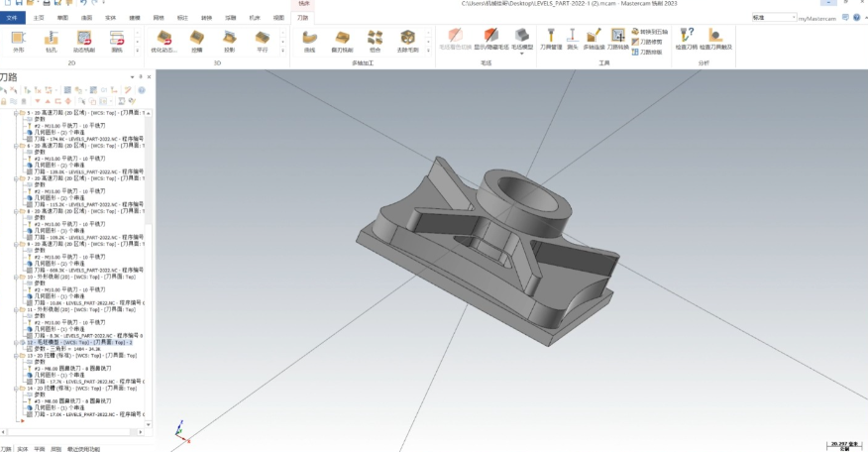
Task: Expand the 2D toolpath gallery more arrow
Action: 138,50
